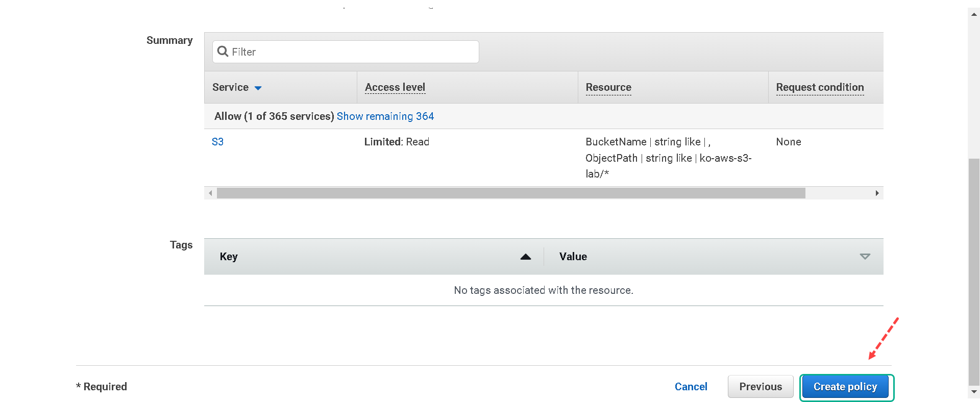Click the Cancel link
Screen dimensions: 980x402
point(691,387)
